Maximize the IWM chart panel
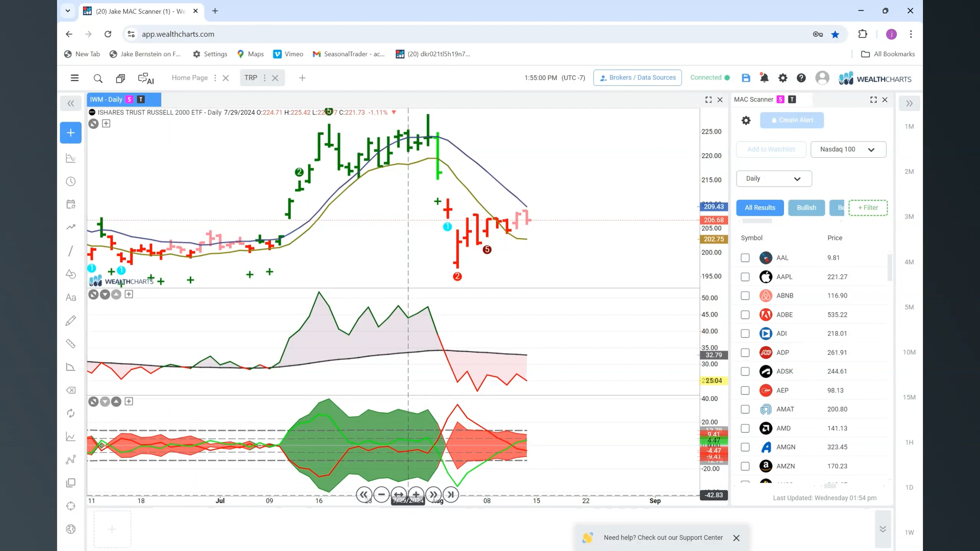 (708, 100)
